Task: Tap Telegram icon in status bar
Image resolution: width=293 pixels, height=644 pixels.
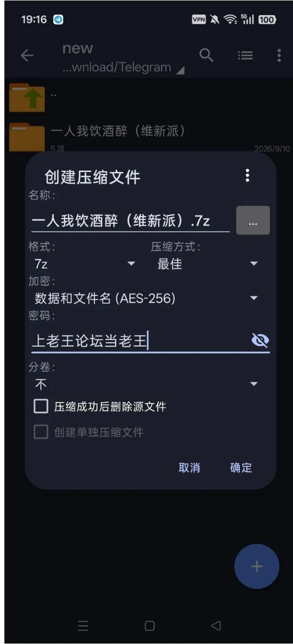Action: [58, 20]
